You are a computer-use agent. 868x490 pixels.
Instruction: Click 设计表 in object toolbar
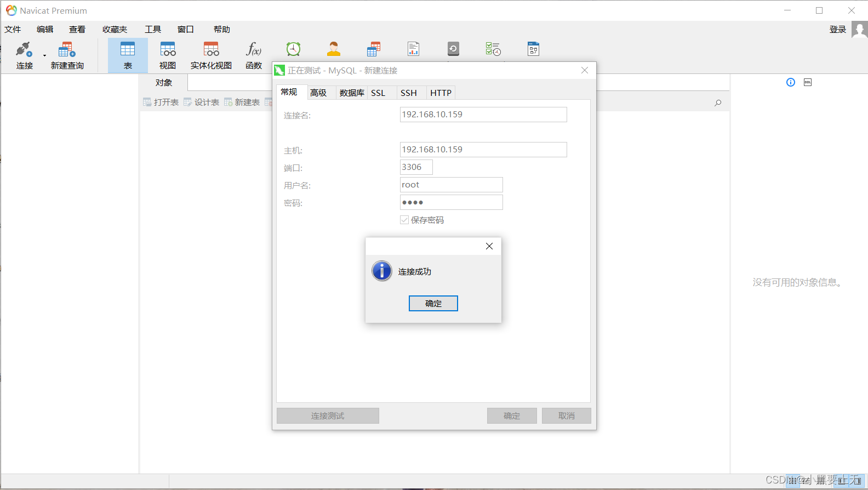pos(202,102)
